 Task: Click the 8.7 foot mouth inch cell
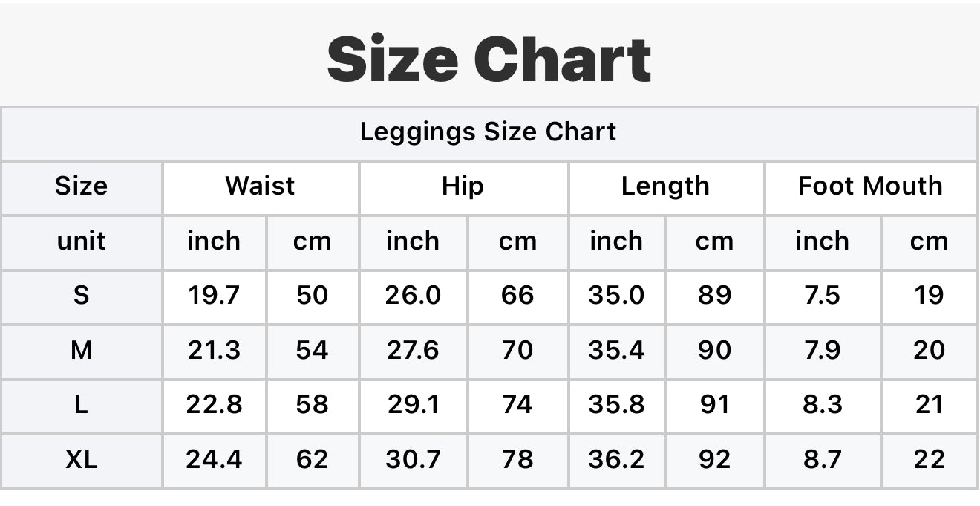click(x=822, y=460)
